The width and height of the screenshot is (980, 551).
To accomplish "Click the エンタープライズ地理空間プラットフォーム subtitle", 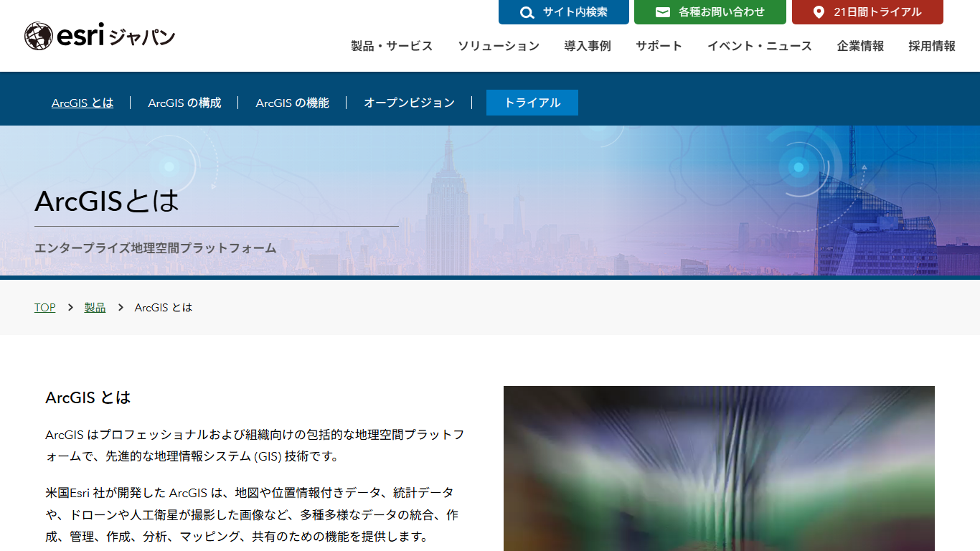I will [156, 248].
